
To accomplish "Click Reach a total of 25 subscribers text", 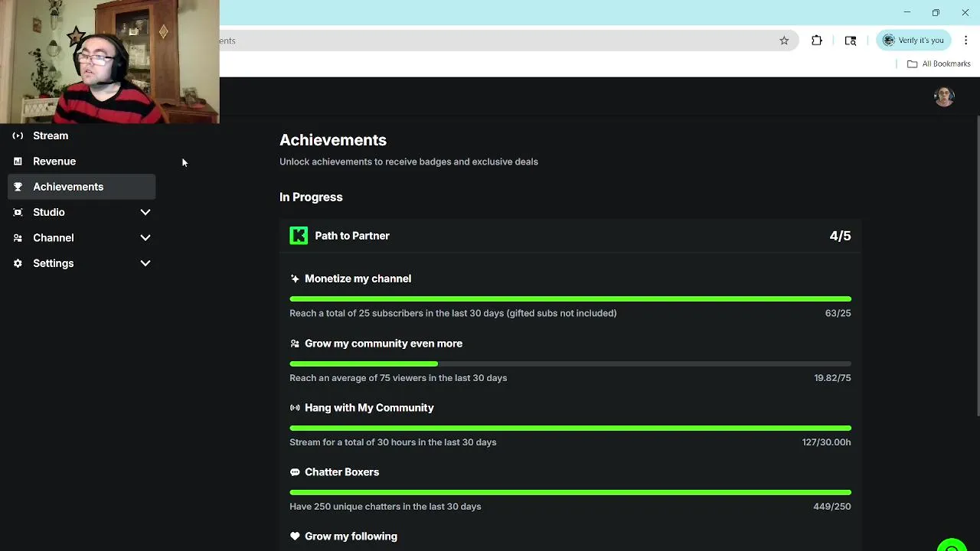I will [453, 313].
